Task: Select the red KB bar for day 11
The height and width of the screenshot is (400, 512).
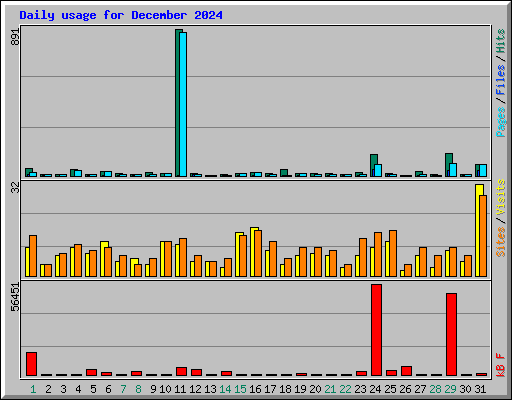Action: pyautogui.click(x=181, y=372)
